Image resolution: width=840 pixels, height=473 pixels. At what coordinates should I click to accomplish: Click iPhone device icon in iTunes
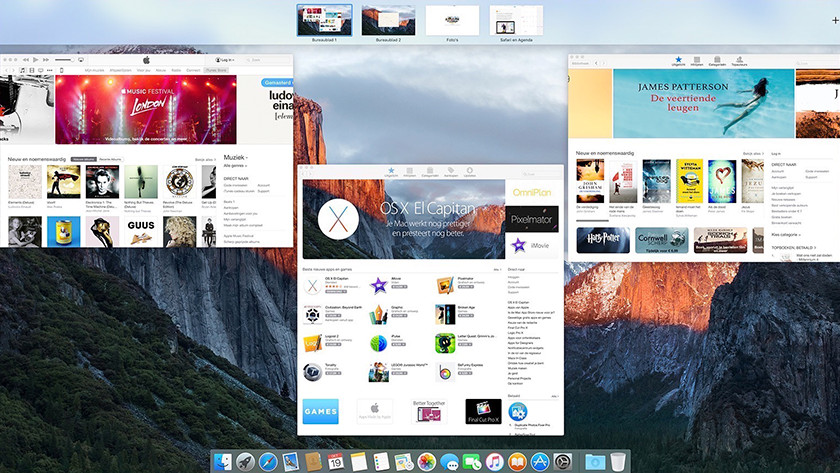61,70
